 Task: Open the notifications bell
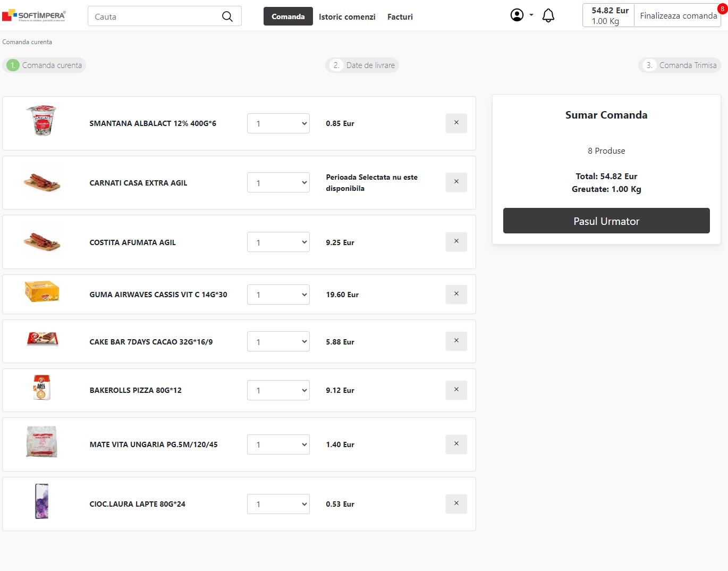click(548, 15)
